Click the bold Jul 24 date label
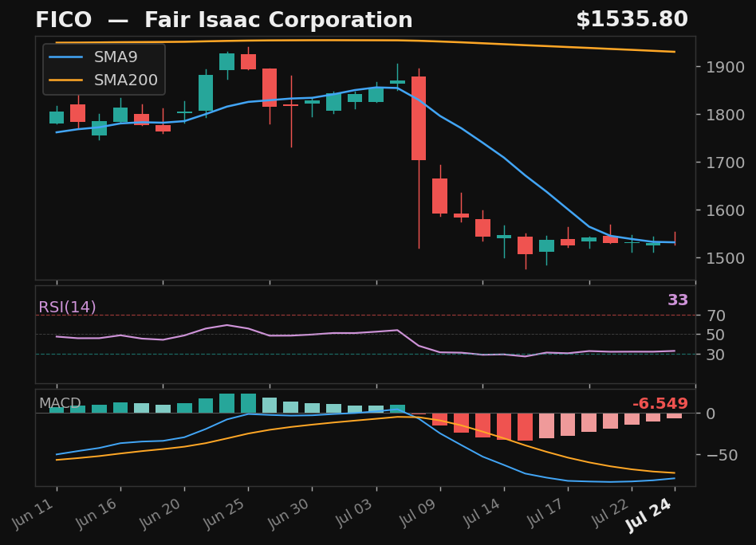The height and width of the screenshot is (545, 756). point(647,516)
